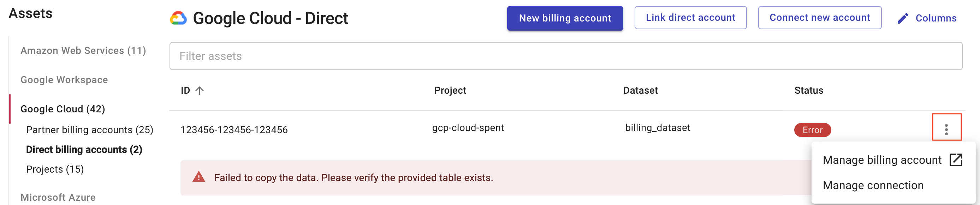Click Connect new account
This screenshot has height=205, width=980.
[820, 17]
